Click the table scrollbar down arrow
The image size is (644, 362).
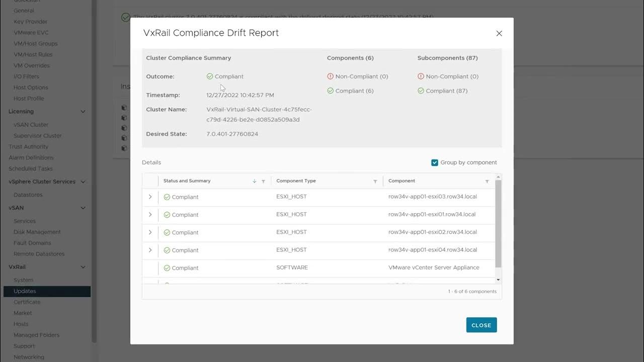tap(499, 280)
